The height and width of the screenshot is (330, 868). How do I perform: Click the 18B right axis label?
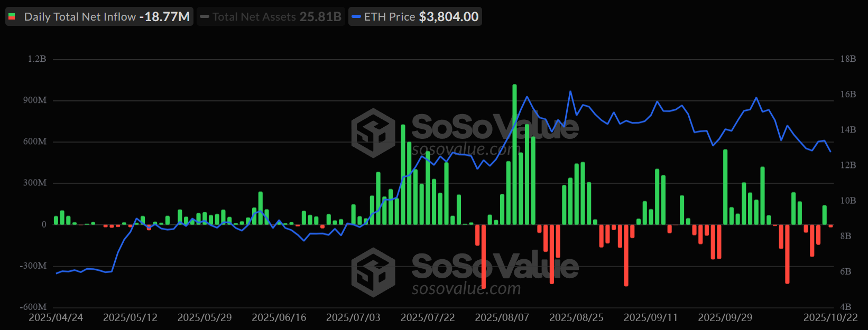pyautogui.click(x=848, y=59)
